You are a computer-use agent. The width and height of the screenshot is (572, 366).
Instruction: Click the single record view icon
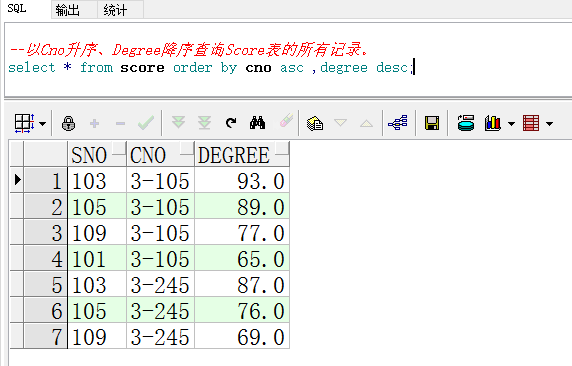[315, 123]
